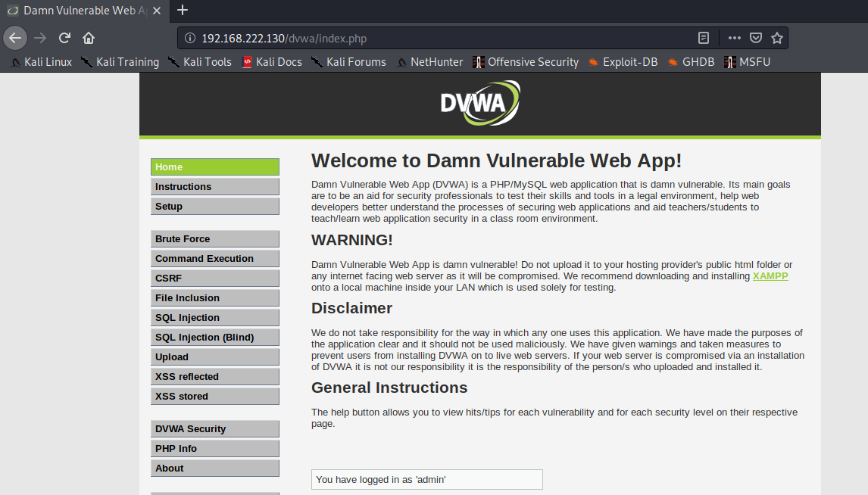Open Kali Tools bookmark
The height and width of the screenshot is (495, 868).
[200, 62]
